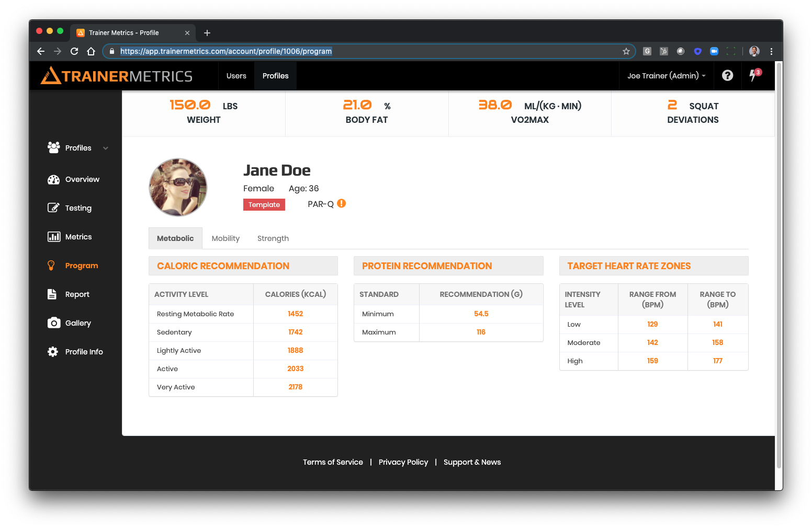Image resolution: width=812 pixels, height=529 pixels.
Task: Open the Privacy Policy link
Action: pos(403,462)
